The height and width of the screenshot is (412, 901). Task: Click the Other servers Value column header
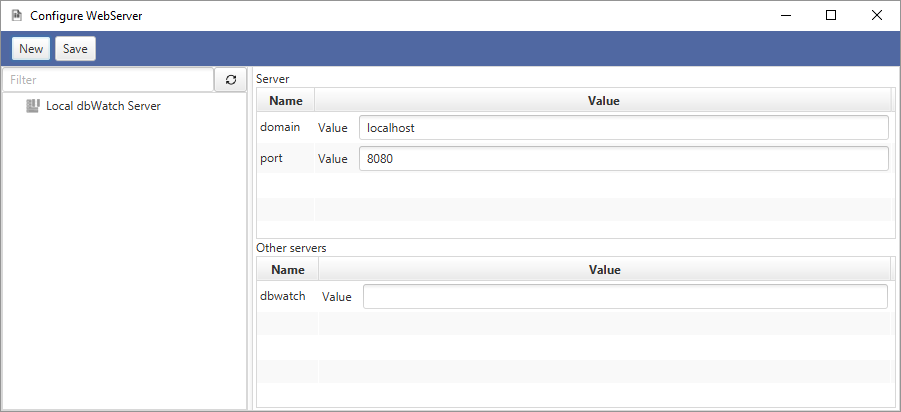coord(604,269)
